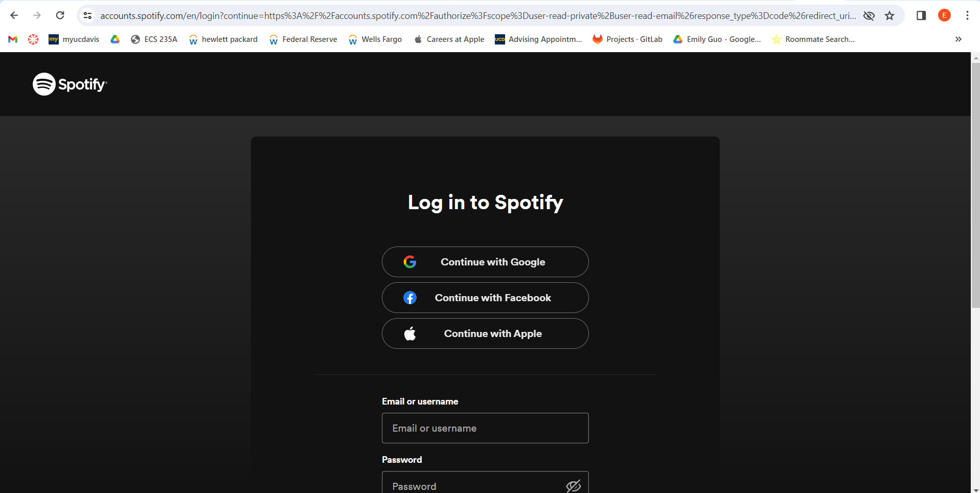Open the myucdavis bookmark
The width and height of the screenshot is (980, 493).
[74, 39]
